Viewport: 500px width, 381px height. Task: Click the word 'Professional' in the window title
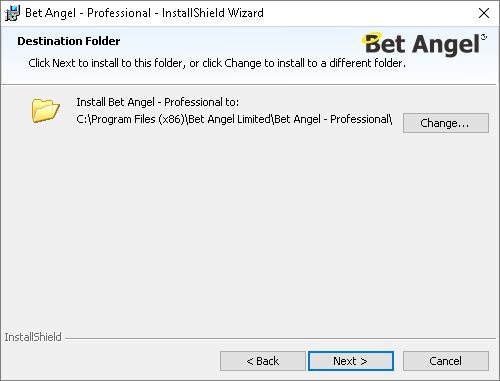tap(119, 13)
